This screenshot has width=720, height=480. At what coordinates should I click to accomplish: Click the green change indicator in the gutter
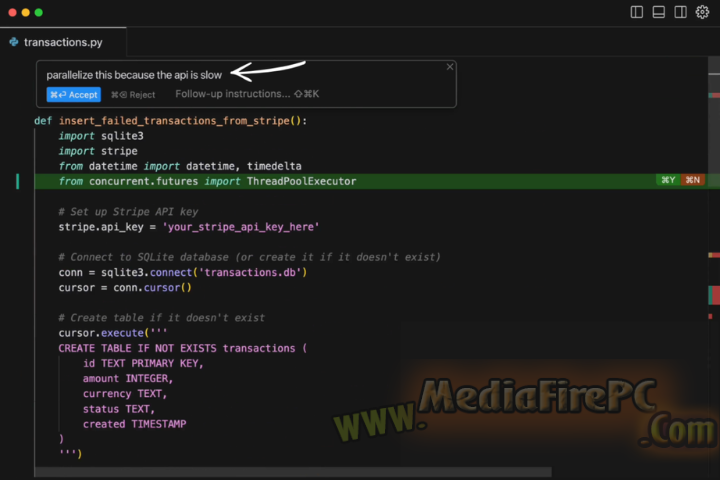(x=17, y=181)
